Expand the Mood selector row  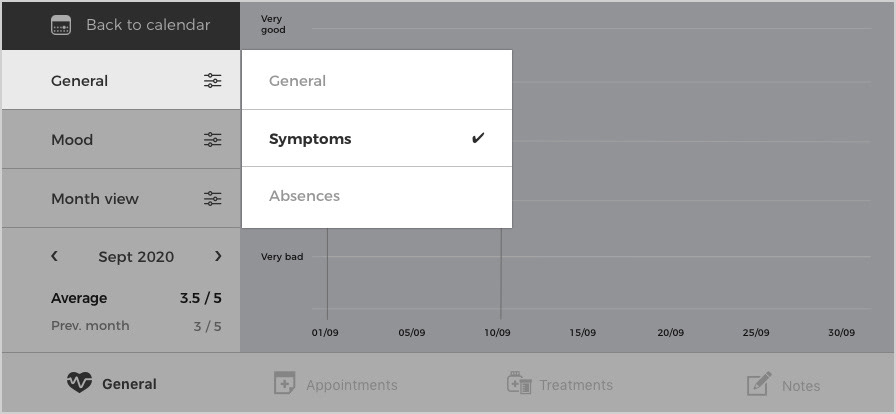[121, 140]
